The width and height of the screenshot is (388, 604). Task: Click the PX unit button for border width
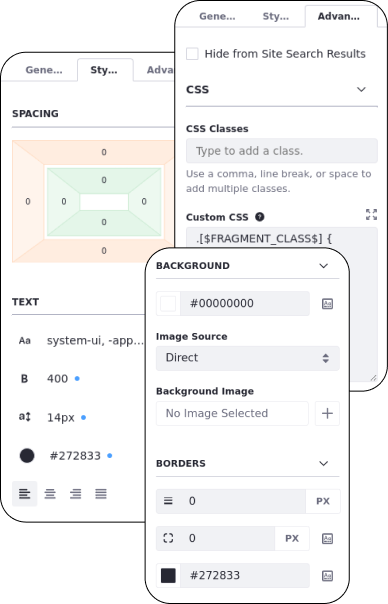pos(323,501)
